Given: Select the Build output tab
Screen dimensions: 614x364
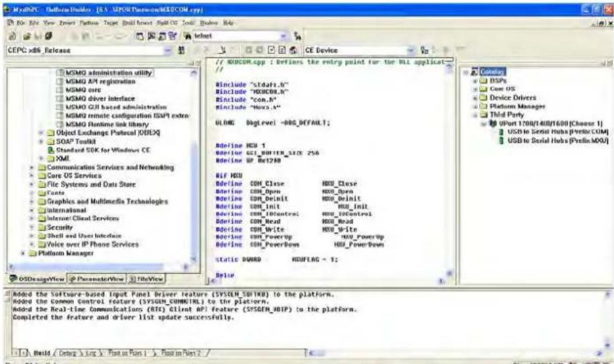Looking at the screenshot, I should coord(42,353).
